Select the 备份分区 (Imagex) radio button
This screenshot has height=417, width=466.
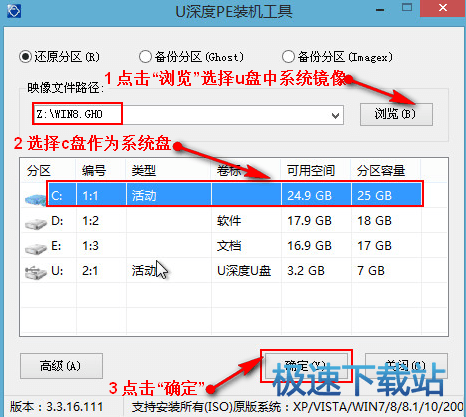click(288, 57)
